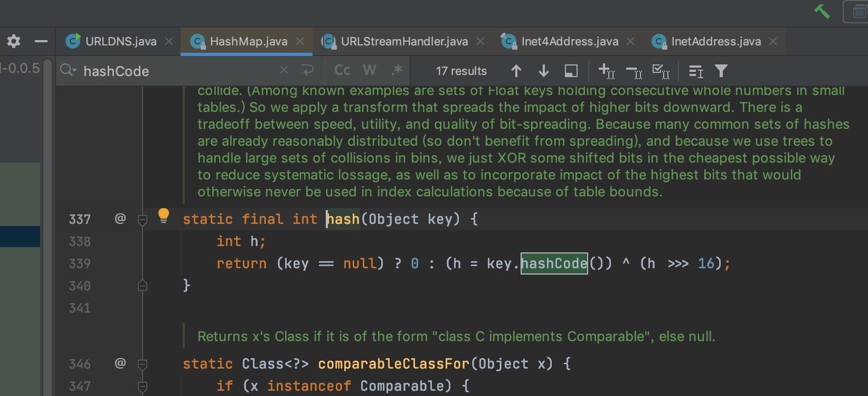The height and width of the screenshot is (396, 868).
Task: Add selection for next occurrence
Action: [x=606, y=71]
